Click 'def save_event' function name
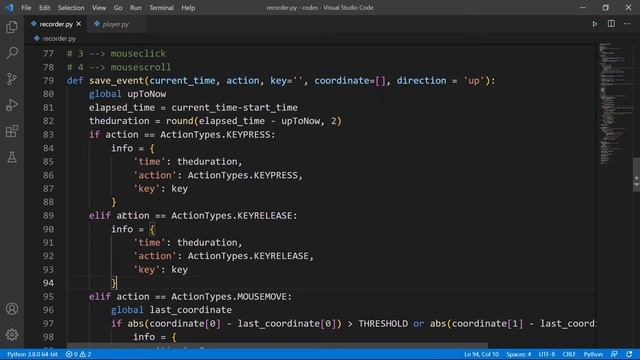640x360 pixels. (116, 80)
